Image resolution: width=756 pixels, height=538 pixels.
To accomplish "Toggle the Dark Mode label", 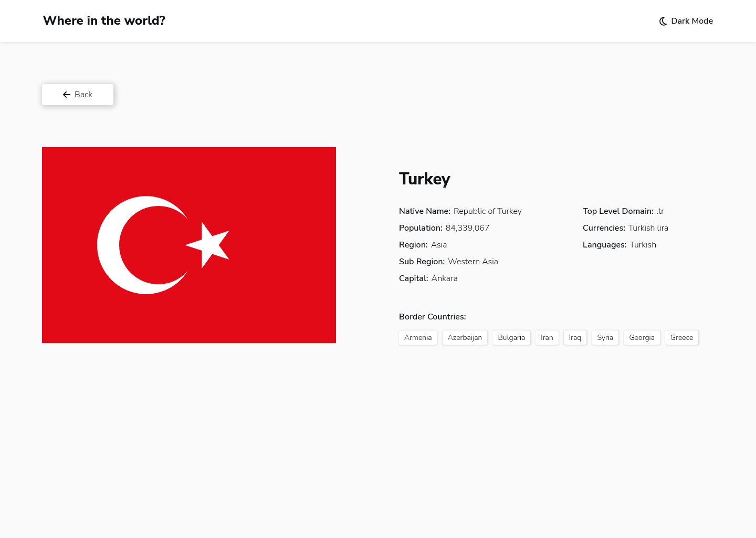I will tap(692, 21).
